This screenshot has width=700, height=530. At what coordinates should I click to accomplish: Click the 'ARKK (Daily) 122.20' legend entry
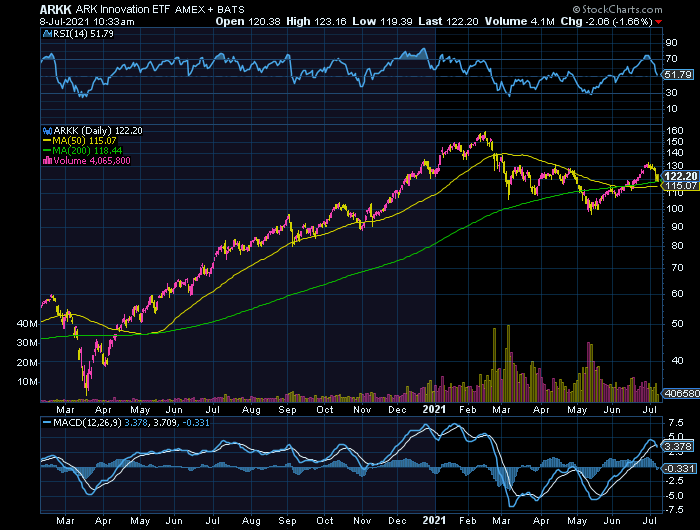pos(98,131)
